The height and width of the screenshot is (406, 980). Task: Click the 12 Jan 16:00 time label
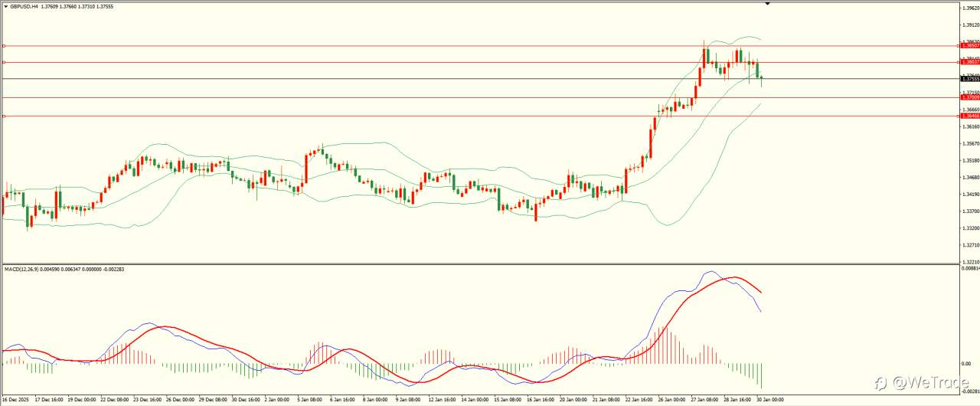tap(444, 399)
